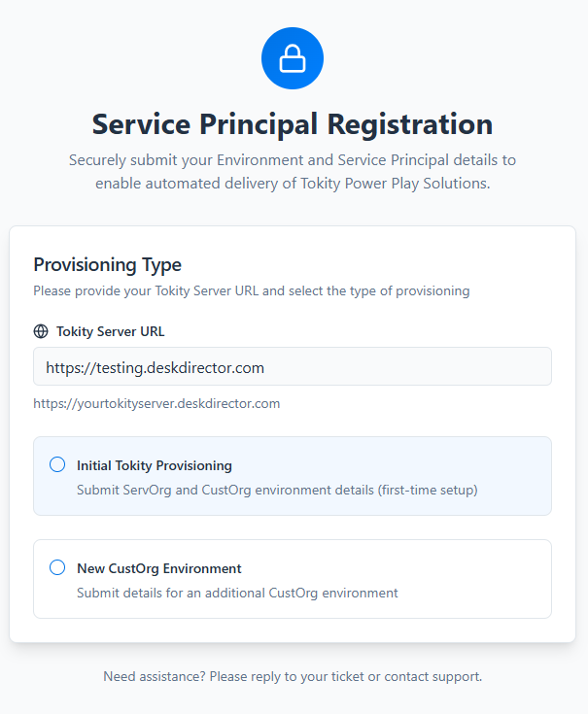Click the "Provisioning Type" section heading
588x714 pixels.
click(x=107, y=264)
